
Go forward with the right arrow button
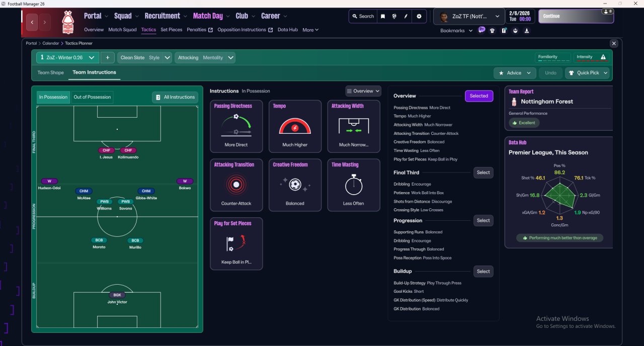(x=45, y=22)
